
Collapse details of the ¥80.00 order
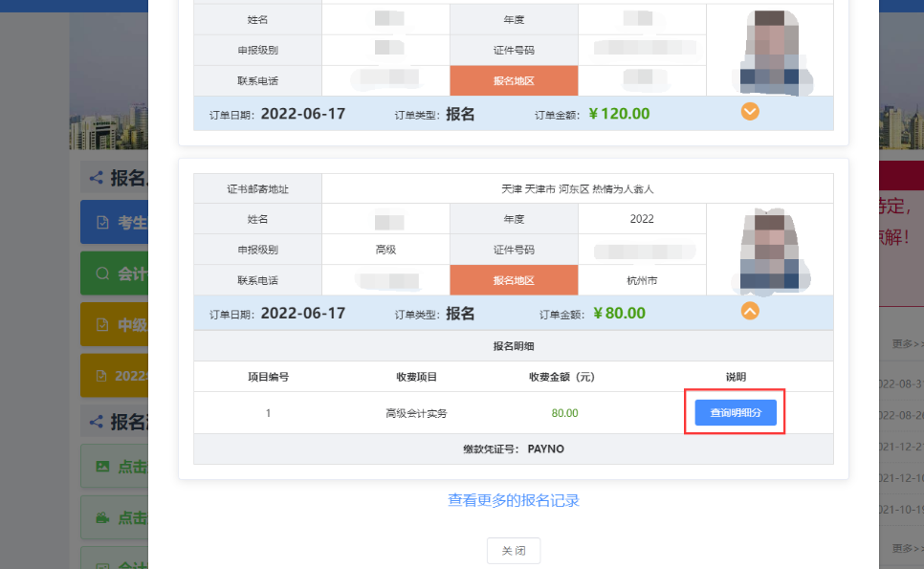click(751, 311)
